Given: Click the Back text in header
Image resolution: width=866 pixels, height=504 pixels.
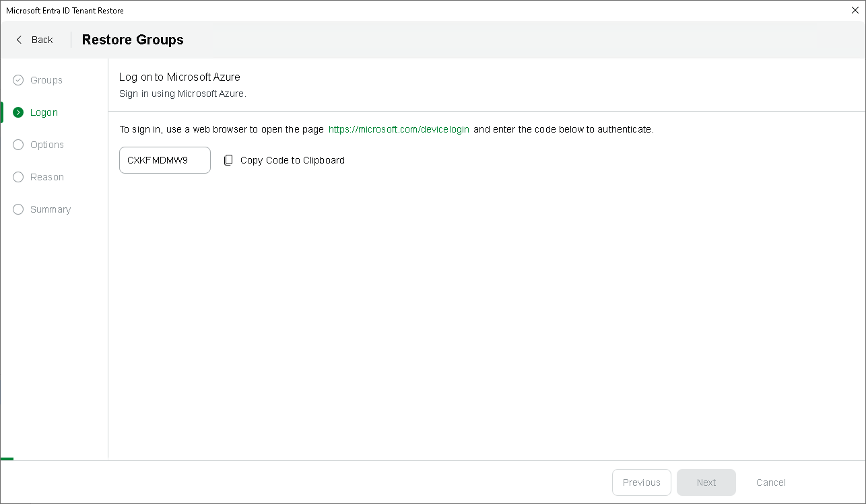Looking at the screenshot, I should coord(42,40).
